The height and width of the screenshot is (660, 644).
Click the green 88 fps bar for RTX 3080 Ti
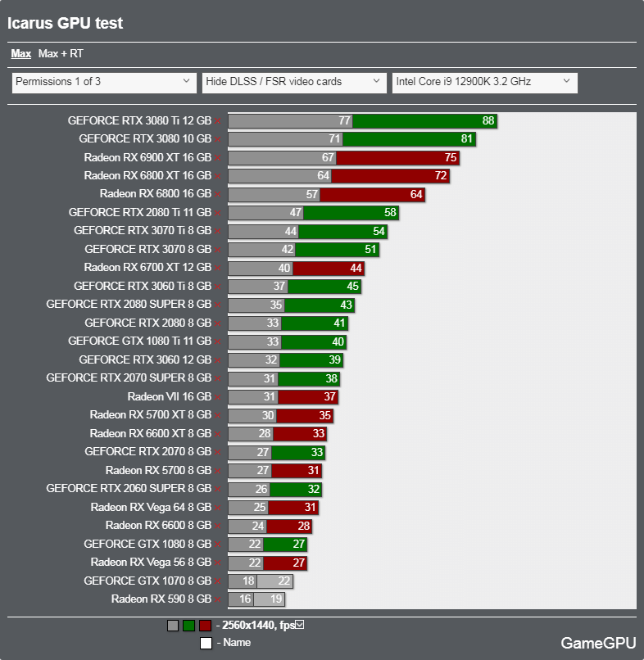coord(425,121)
